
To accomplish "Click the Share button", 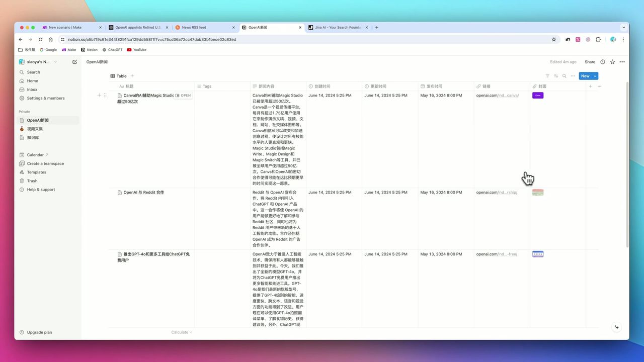I will click(x=590, y=62).
